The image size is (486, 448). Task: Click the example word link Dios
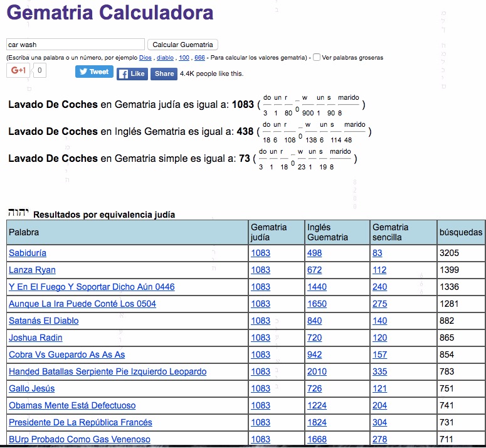[x=145, y=58]
